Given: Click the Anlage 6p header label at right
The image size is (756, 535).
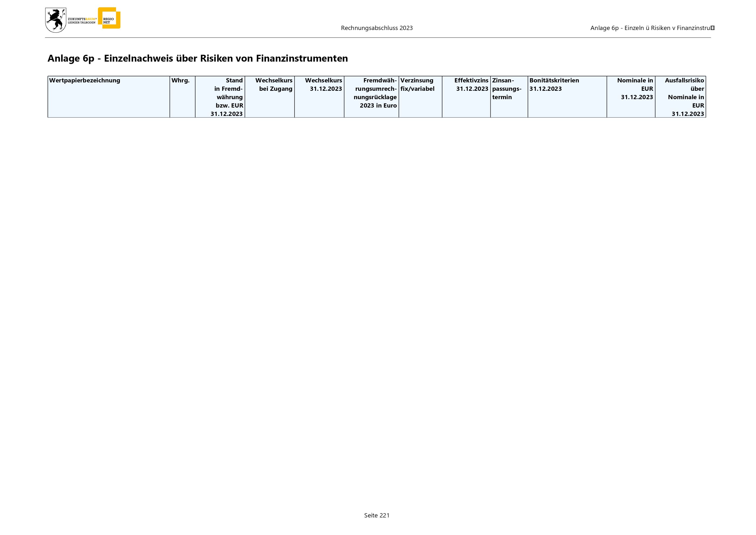Looking at the screenshot, I should pos(651,28).
